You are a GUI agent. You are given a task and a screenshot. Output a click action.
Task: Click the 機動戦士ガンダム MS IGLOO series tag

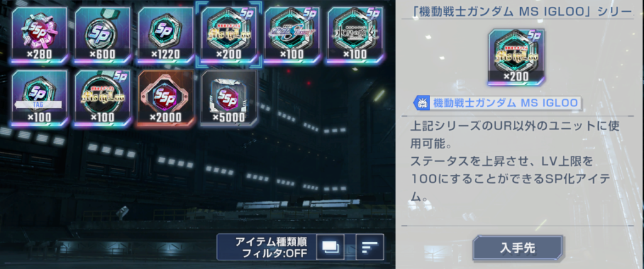pyautogui.click(x=498, y=103)
